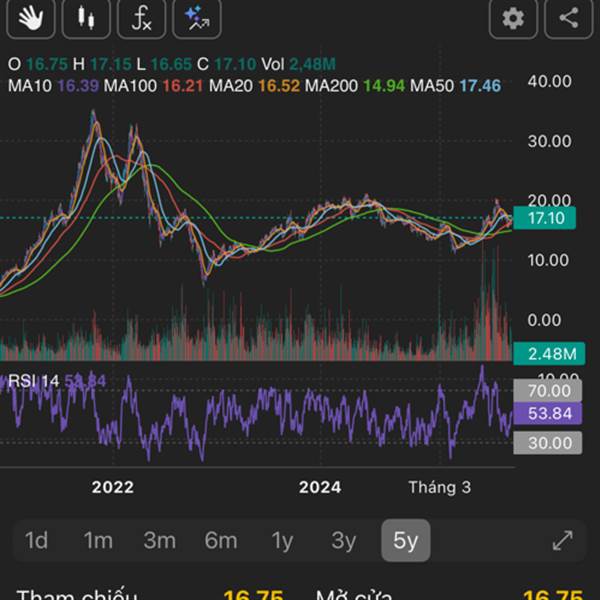
Task: Click the current price tag 17.10
Action: (546, 218)
